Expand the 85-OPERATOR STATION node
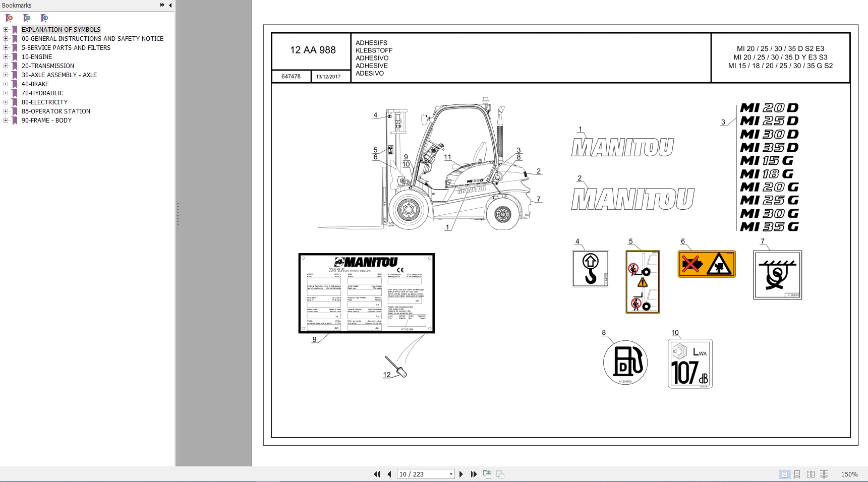Image resolution: width=868 pixels, height=482 pixels. [x=6, y=111]
